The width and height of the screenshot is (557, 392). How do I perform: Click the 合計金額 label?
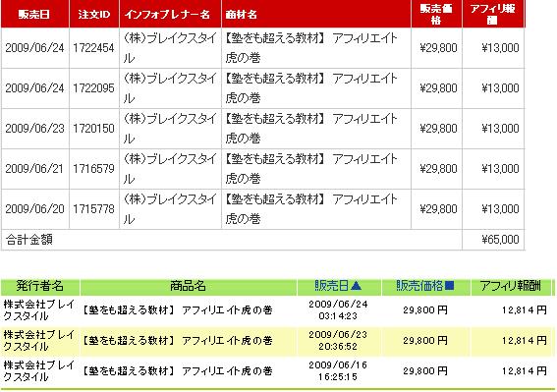[x=29, y=240]
